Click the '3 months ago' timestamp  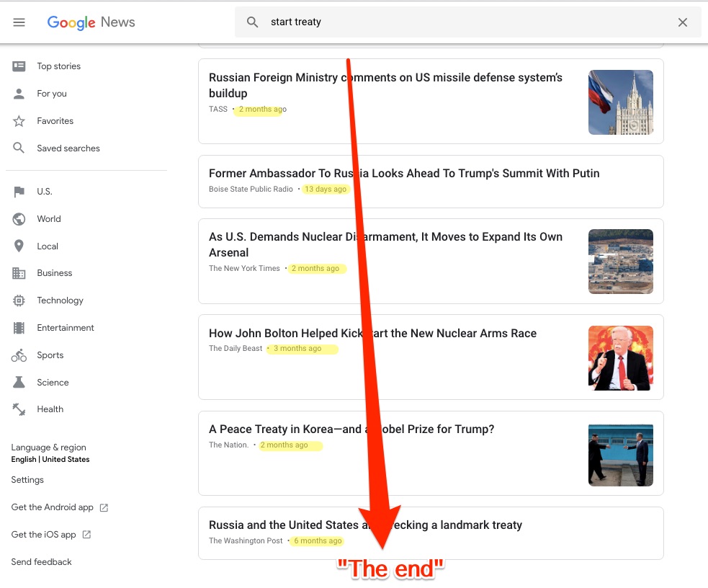tap(297, 348)
